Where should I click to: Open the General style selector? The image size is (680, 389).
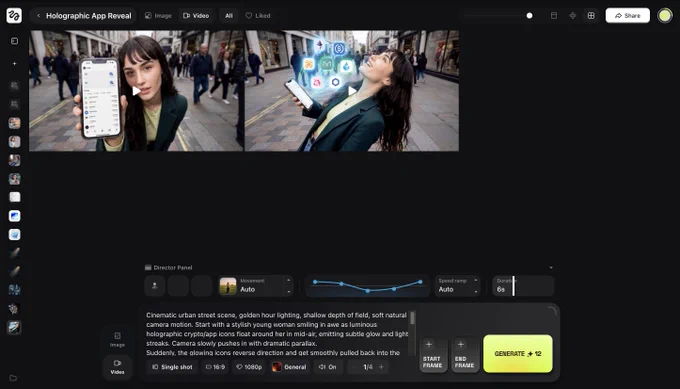(289, 367)
